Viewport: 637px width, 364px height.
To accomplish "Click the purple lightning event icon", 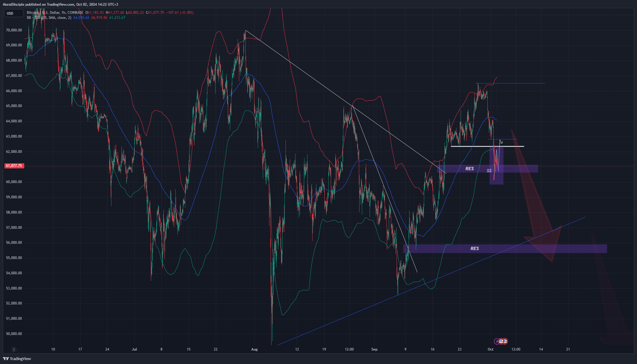I will (497, 341).
